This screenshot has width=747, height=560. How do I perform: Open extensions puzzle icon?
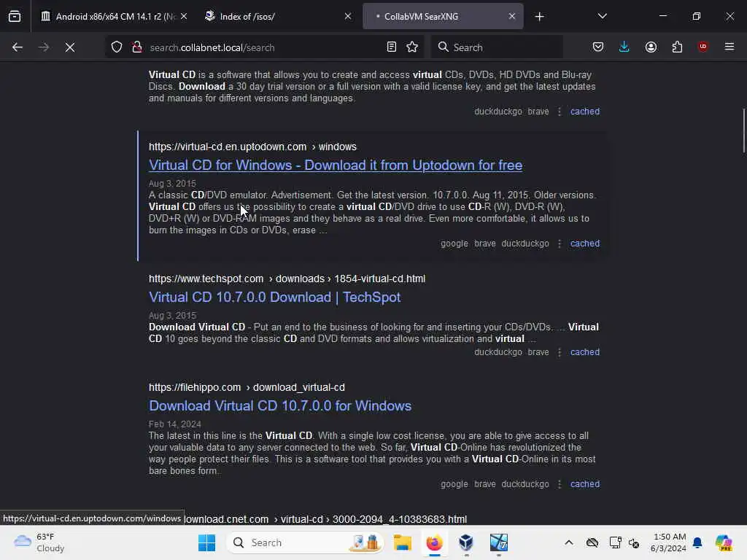(677, 47)
